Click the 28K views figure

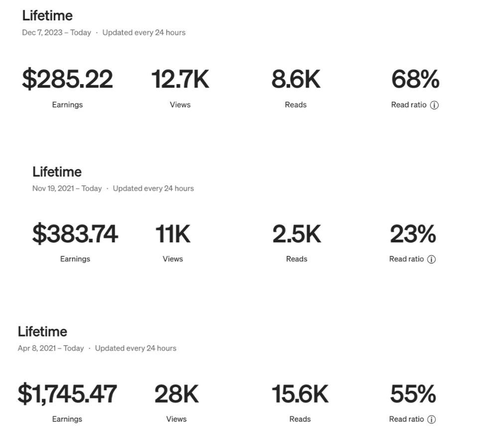176,394
